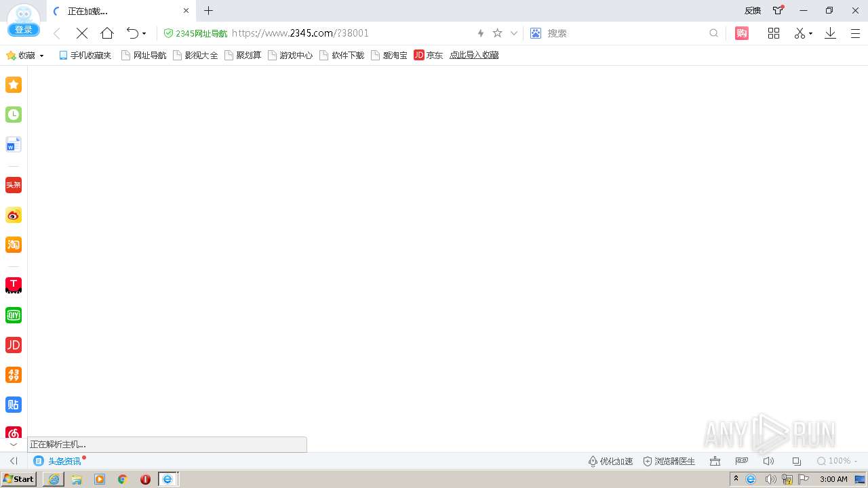The height and width of the screenshot is (488, 868).
Task: Click the undo closed tab arrow icon
Action: [132, 33]
